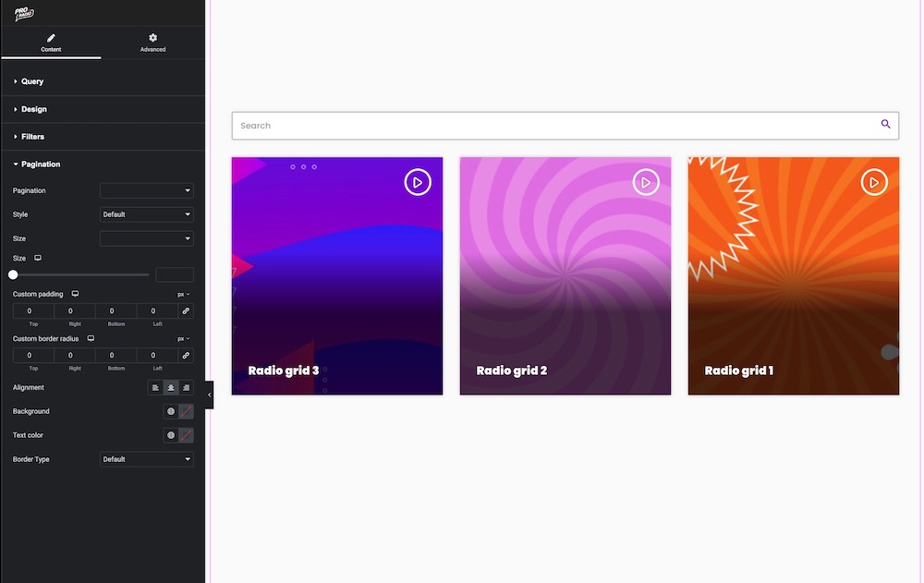
Task: Click the search magnifier icon
Action: pos(885,125)
